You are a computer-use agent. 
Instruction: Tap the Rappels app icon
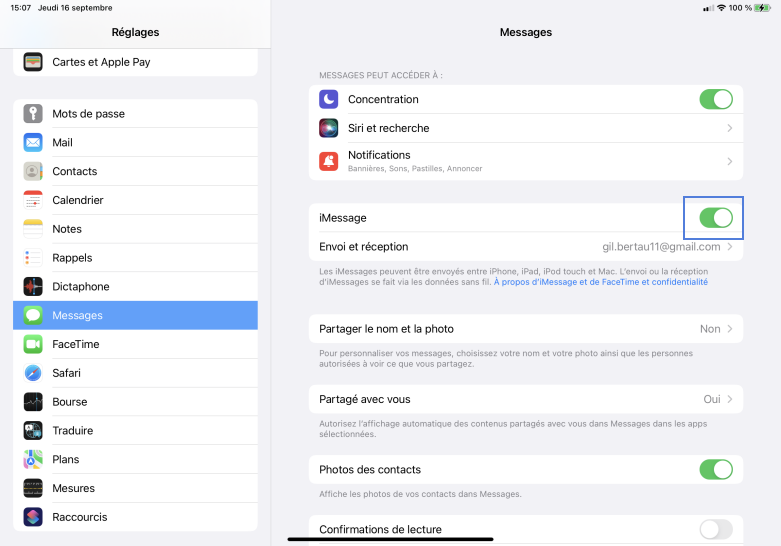coord(33,258)
